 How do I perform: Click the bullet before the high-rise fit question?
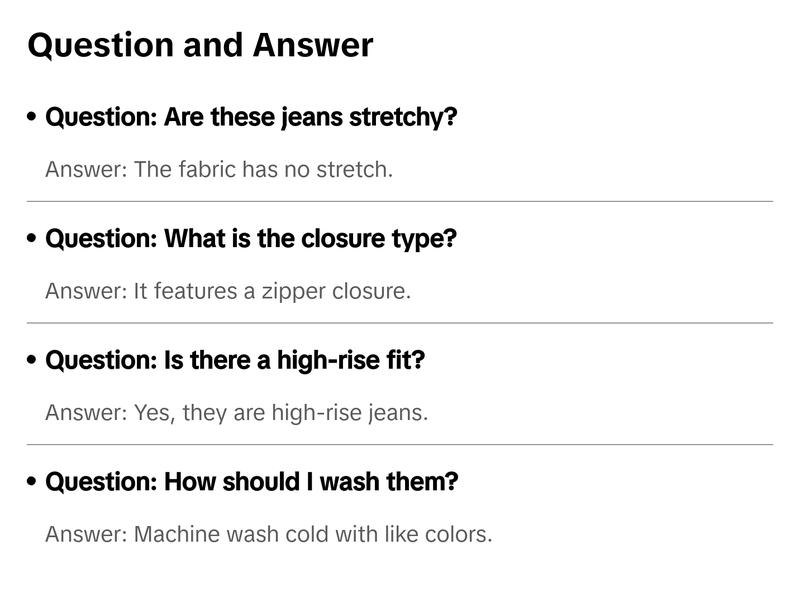(33, 360)
